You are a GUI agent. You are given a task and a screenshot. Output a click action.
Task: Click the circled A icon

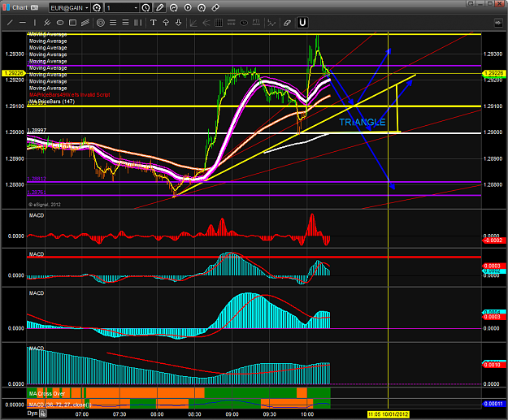(202, 7)
